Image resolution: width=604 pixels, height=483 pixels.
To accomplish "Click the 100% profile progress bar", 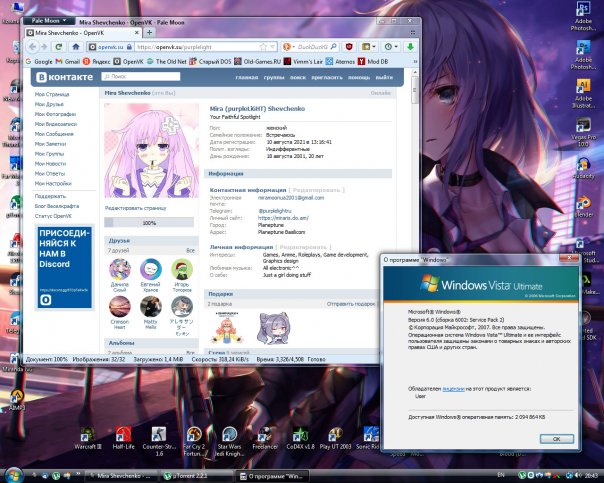I will tap(150, 223).
